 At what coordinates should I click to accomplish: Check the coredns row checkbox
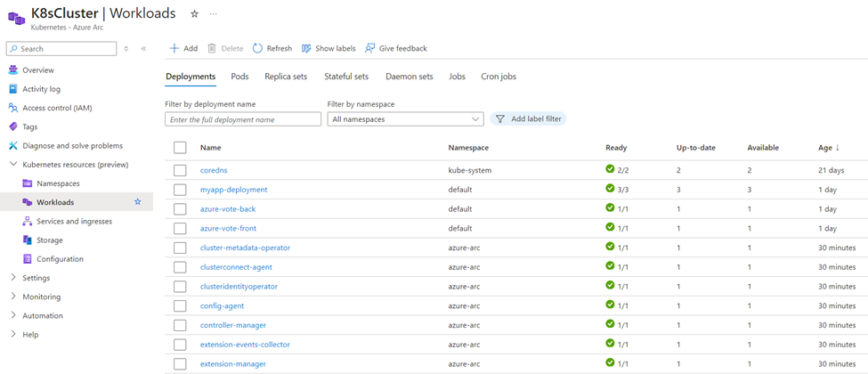click(x=180, y=170)
